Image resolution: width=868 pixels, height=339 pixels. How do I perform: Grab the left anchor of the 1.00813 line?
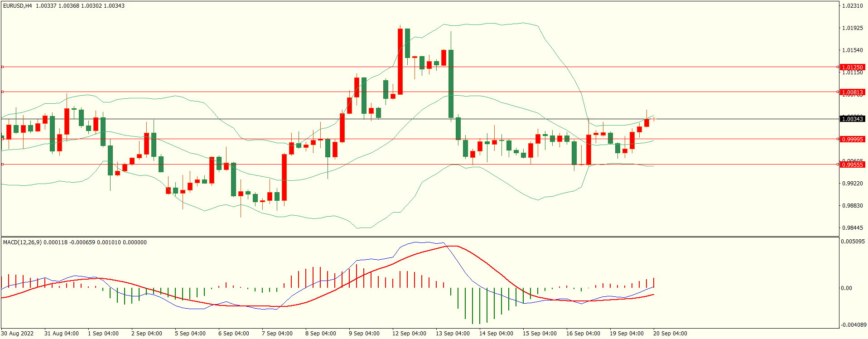point(2,92)
